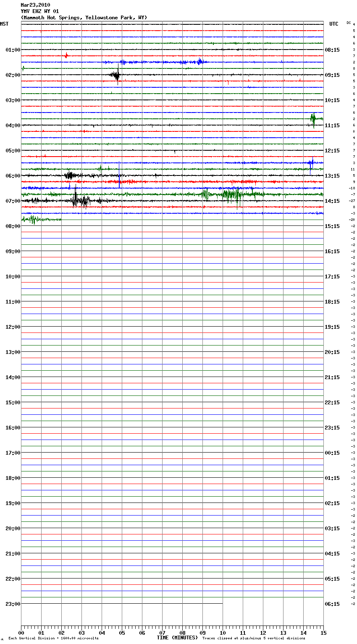357x644 pixels.
Task: Click the red spike near minute 02 below 01:00
Action: (66, 55)
